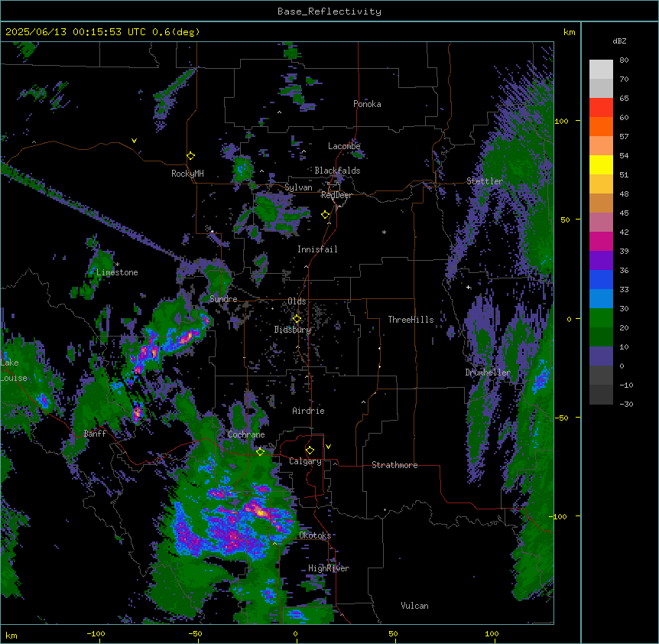
Task: Select the magenta 42-39 dBZ legend swatch
Action: pyautogui.click(x=601, y=242)
